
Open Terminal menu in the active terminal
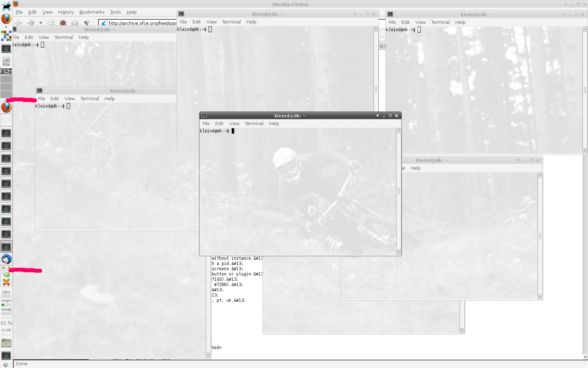[254, 124]
